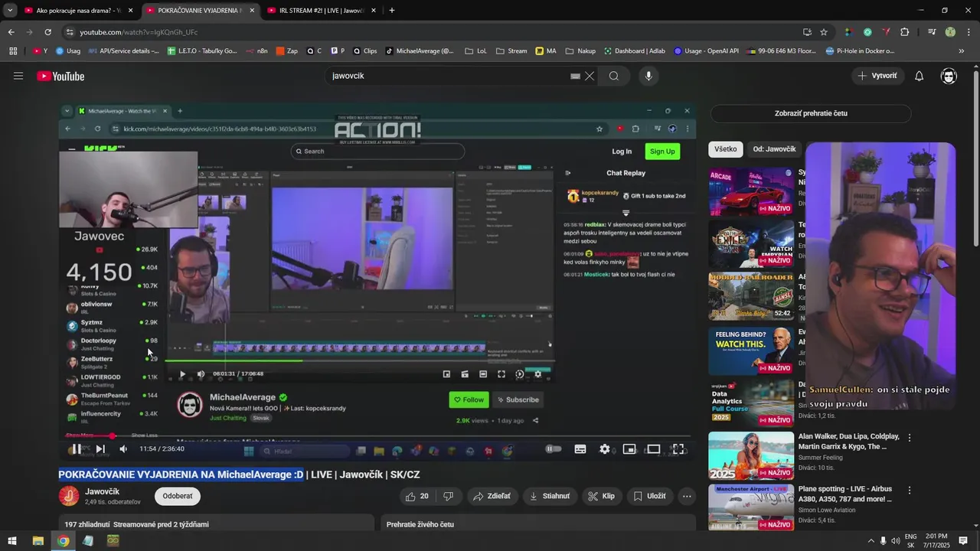The height and width of the screenshot is (551, 980).
Task: Skip to the next video
Action: (100, 449)
